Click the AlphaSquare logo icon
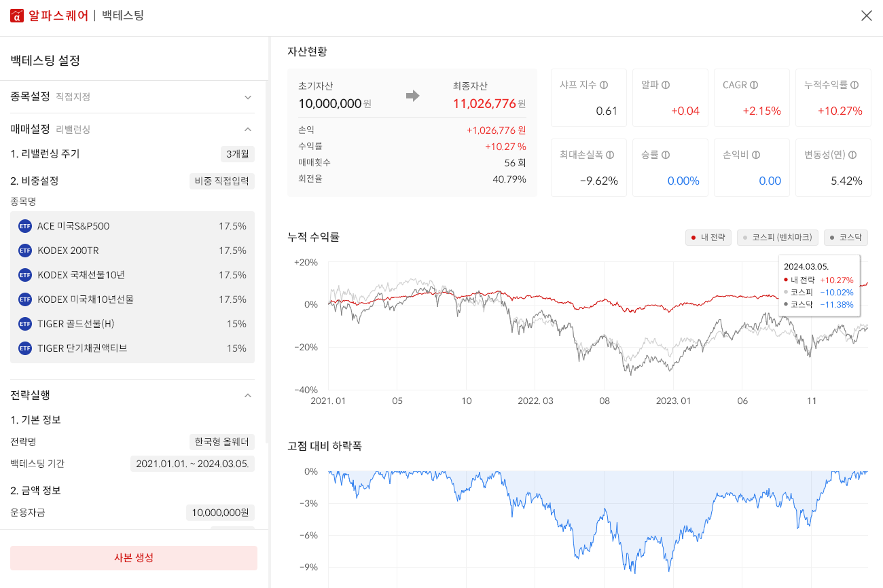 17,16
